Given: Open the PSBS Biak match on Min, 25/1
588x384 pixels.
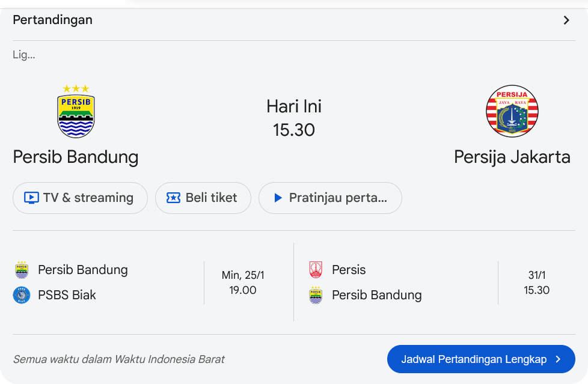Looking at the screenshot, I should tap(242, 282).
